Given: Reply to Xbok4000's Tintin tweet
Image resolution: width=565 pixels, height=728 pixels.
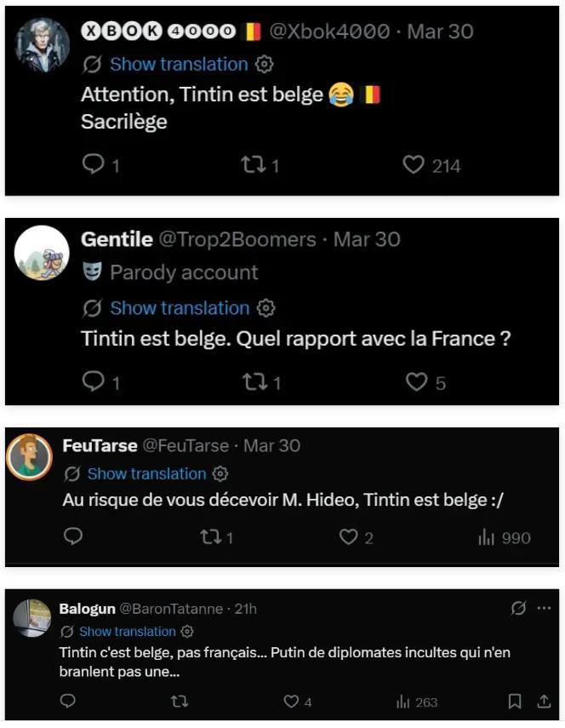Looking at the screenshot, I should (94, 164).
